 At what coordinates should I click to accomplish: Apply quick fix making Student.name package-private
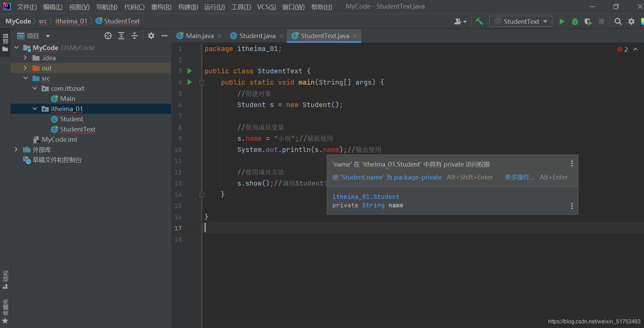pyautogui.click(x=387, y=177)
